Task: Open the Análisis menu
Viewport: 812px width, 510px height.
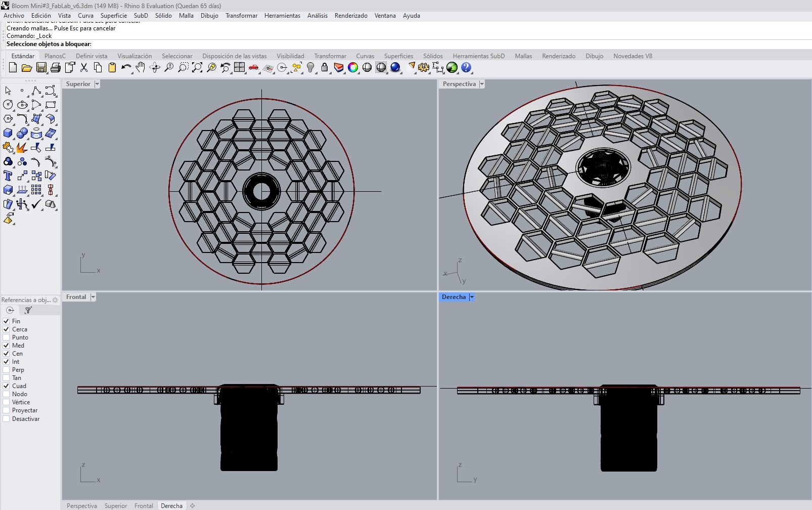Action: (x=318, y=16)
